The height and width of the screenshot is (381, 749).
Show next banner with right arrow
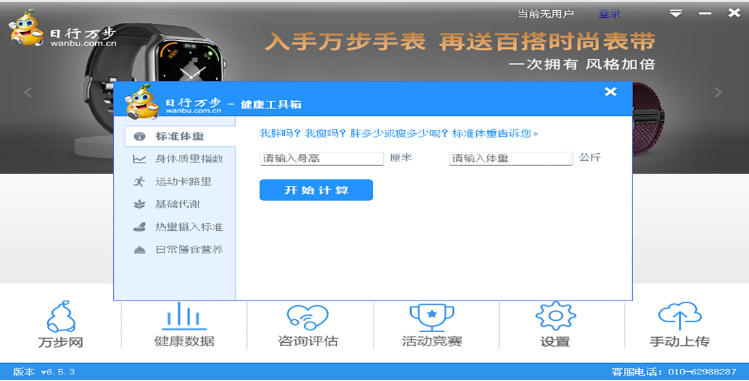tap(718, 92)
